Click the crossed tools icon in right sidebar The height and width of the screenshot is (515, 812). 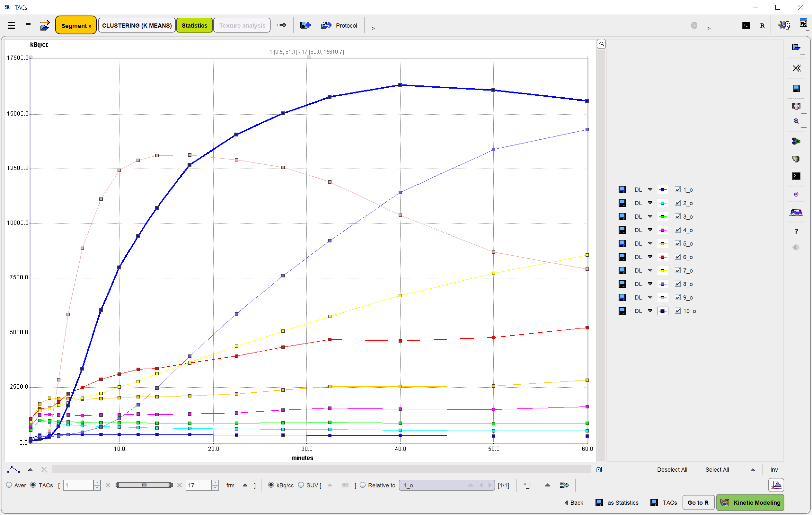pyautogui.click(x=796, y=68)
